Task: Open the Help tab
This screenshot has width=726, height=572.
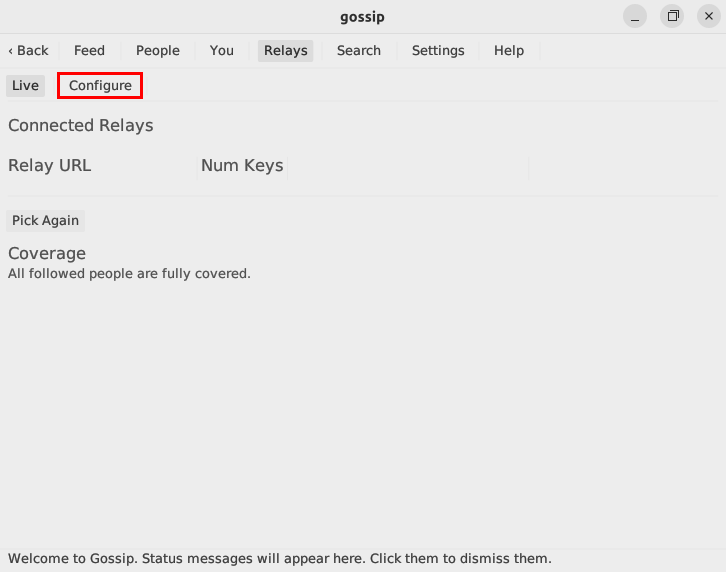Action: point(509,50)
